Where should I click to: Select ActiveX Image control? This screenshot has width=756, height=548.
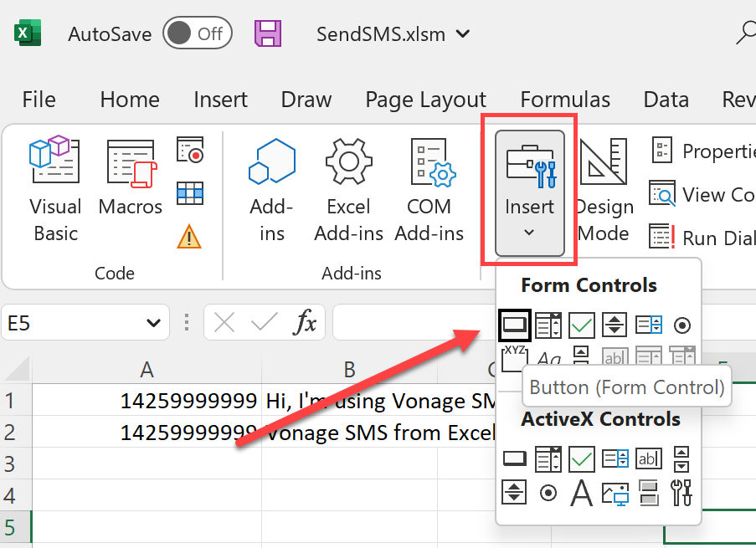615,494
